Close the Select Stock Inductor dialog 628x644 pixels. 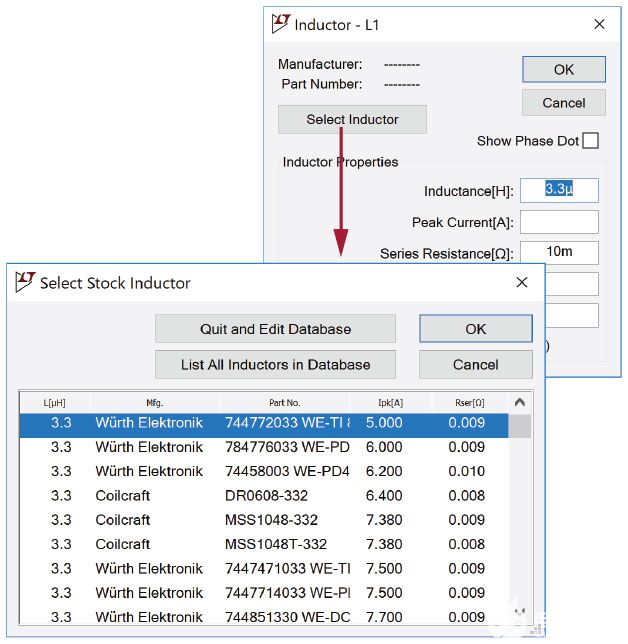[521, 283]
